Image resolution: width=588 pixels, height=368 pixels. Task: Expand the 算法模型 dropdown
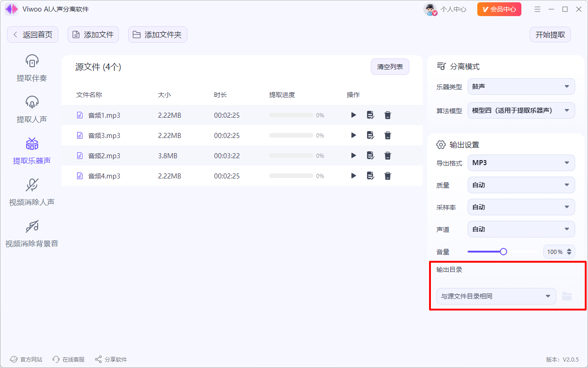[x=521, y=110]
